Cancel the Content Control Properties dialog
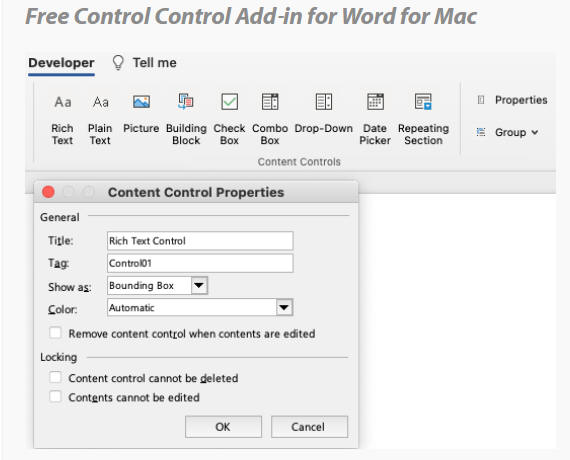The image size is (570, 460). (x=309, y=427)
